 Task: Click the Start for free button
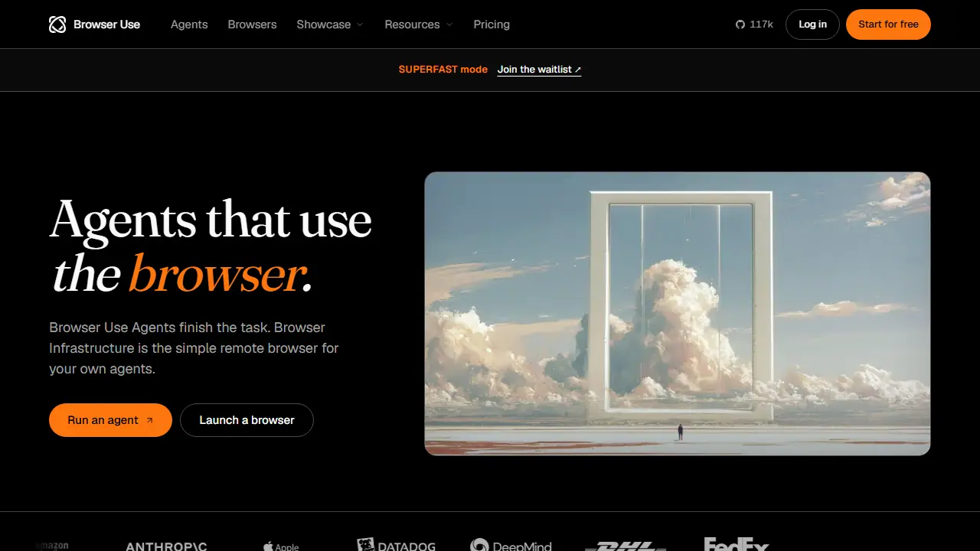888,24
